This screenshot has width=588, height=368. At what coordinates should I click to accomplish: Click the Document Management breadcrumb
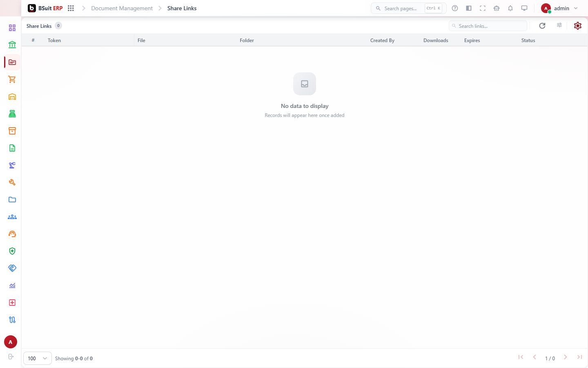pyautogui.click(x=122, y=8)
